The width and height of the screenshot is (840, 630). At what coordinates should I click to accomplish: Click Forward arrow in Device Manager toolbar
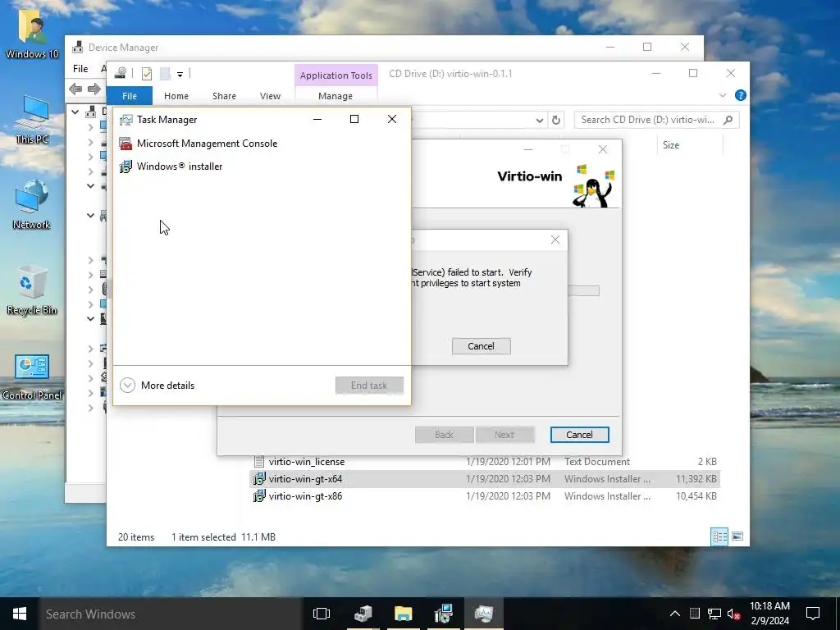click(94, 89)
